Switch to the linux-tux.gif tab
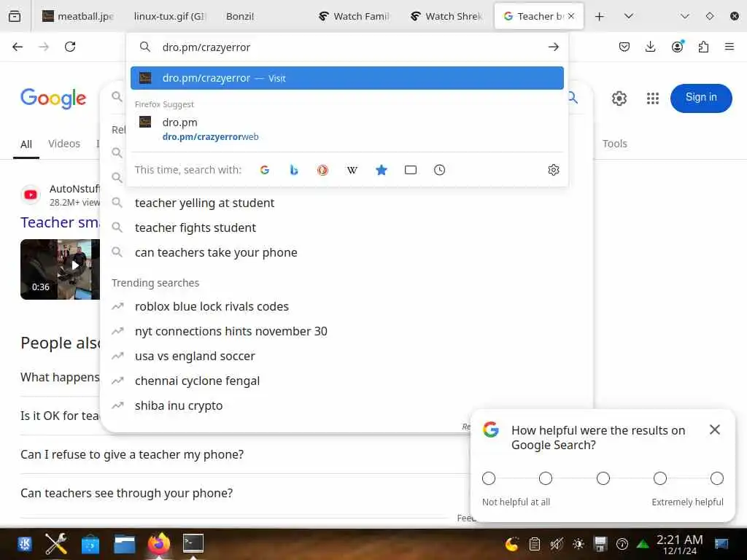This screenshot has width=747, height=560. 169,16
